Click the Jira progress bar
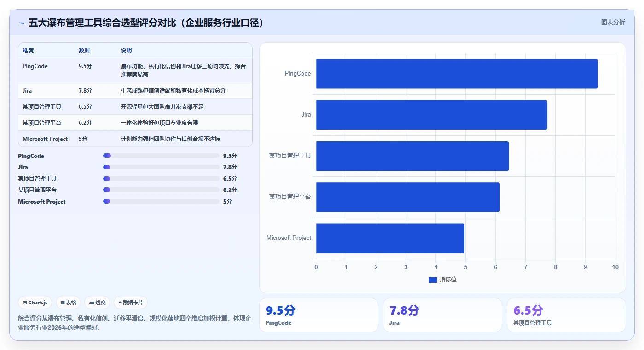Viewport: 644px width, 350px height. coord(161,167)
